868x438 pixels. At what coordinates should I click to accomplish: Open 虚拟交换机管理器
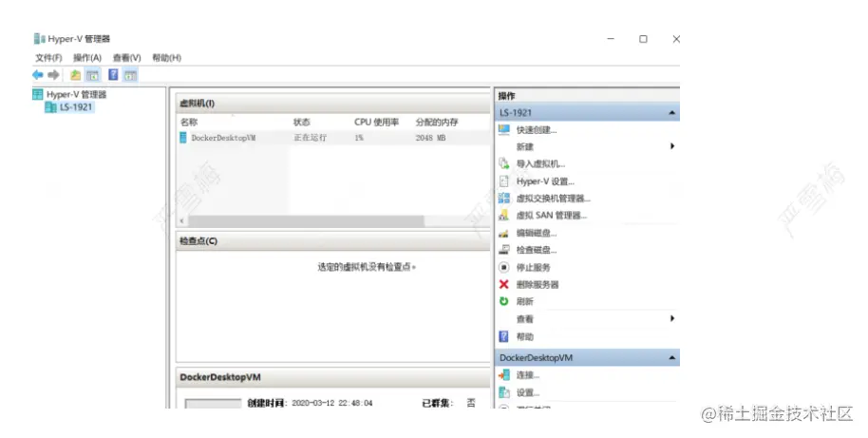point(553,199)
